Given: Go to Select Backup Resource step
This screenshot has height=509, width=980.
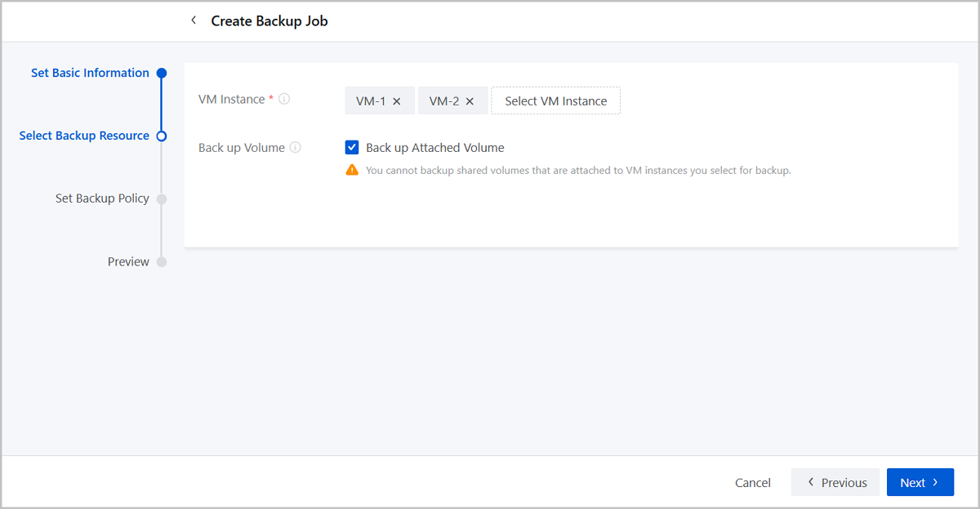Looking at the screenshot, I should 84,136.
